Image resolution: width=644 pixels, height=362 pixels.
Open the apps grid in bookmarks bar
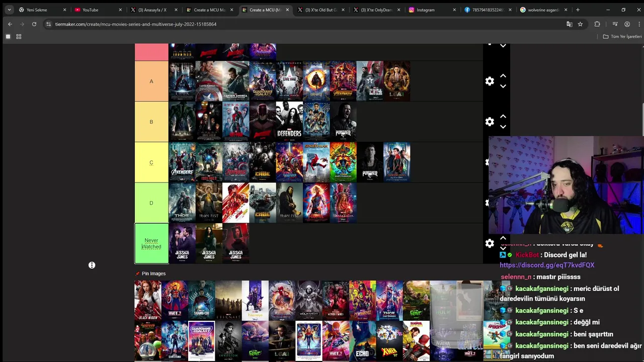click(19, 37)
